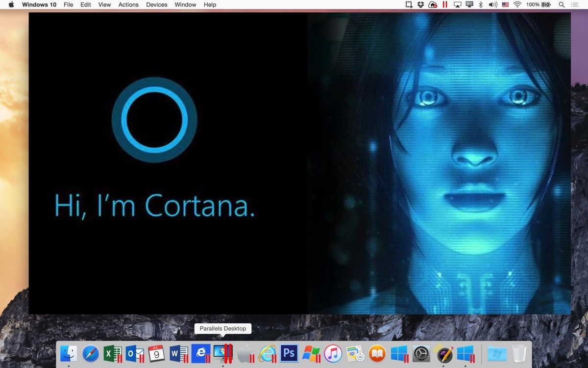Click the red Parallels pause status icon
This screenshot has height=368, width=588.
point(445,5)
